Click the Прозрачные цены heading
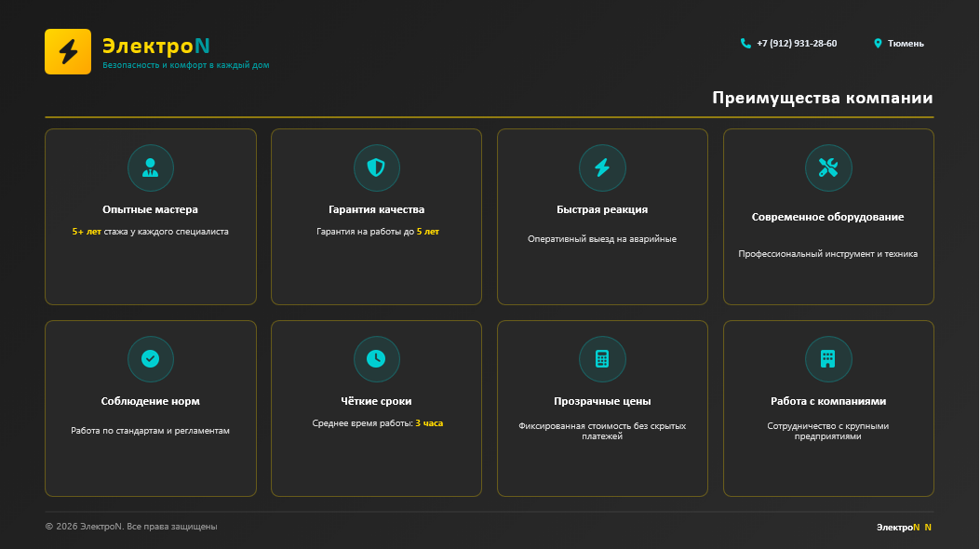Image resolution: width=980 pixels, height=549 pixels. click(x=602, y=401)
